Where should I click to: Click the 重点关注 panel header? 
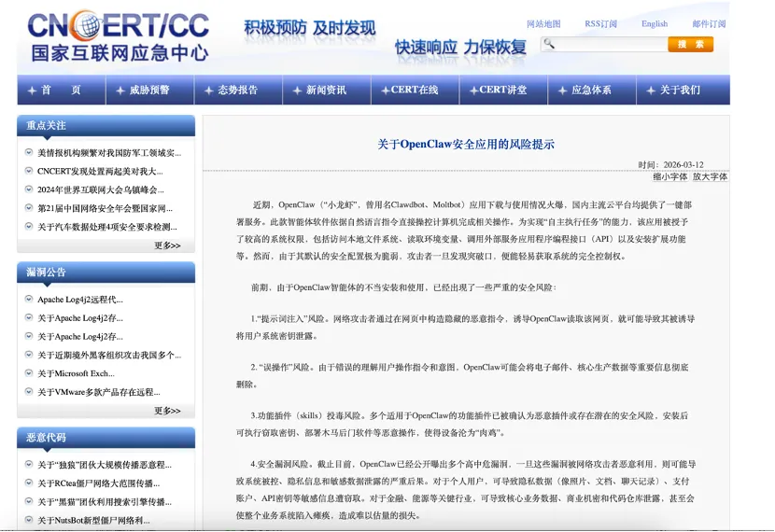(x=106, y=125)
